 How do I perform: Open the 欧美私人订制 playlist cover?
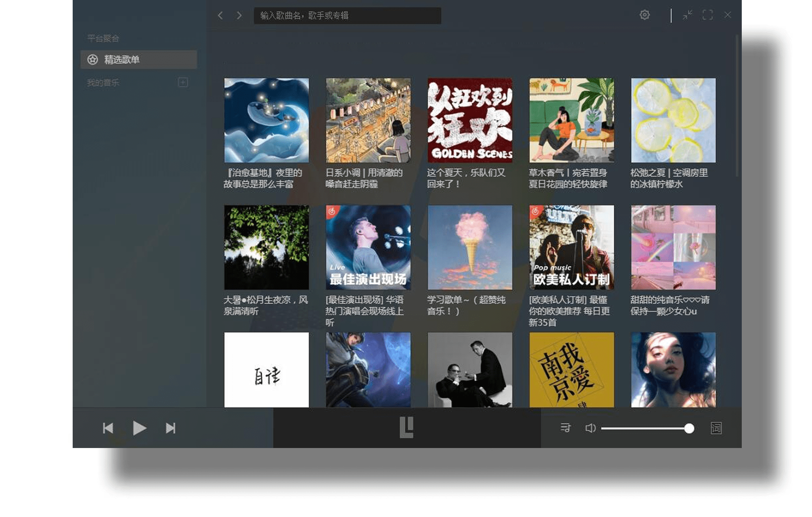point(572,248)
